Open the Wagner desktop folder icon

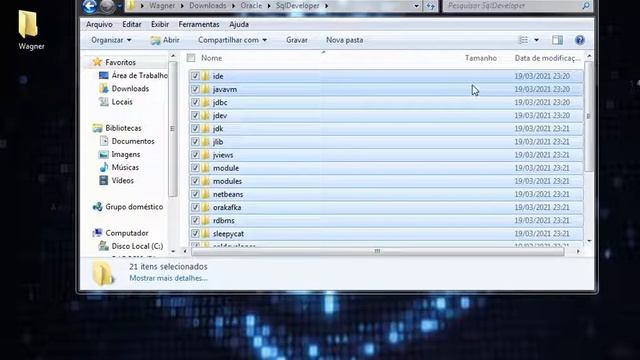point(29,24)
